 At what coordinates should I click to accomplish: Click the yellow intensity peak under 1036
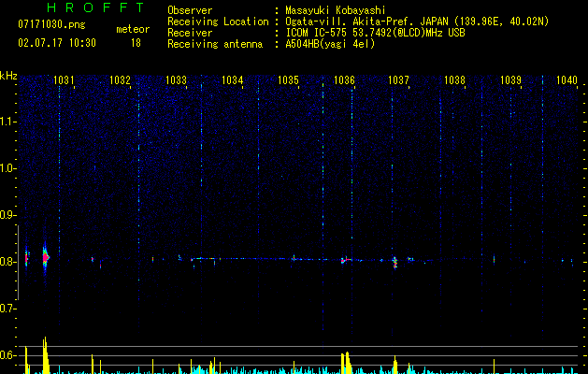346,362
